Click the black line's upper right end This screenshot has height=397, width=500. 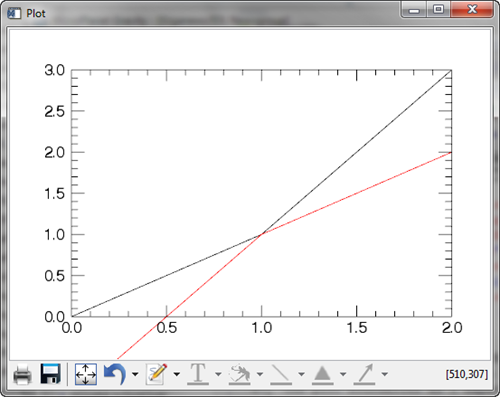451,71
